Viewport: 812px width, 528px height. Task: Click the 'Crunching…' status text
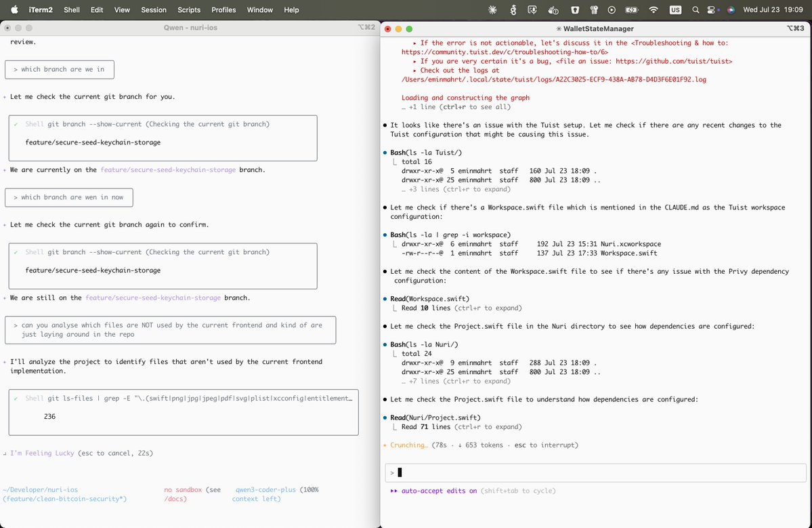tap(408, 445)
